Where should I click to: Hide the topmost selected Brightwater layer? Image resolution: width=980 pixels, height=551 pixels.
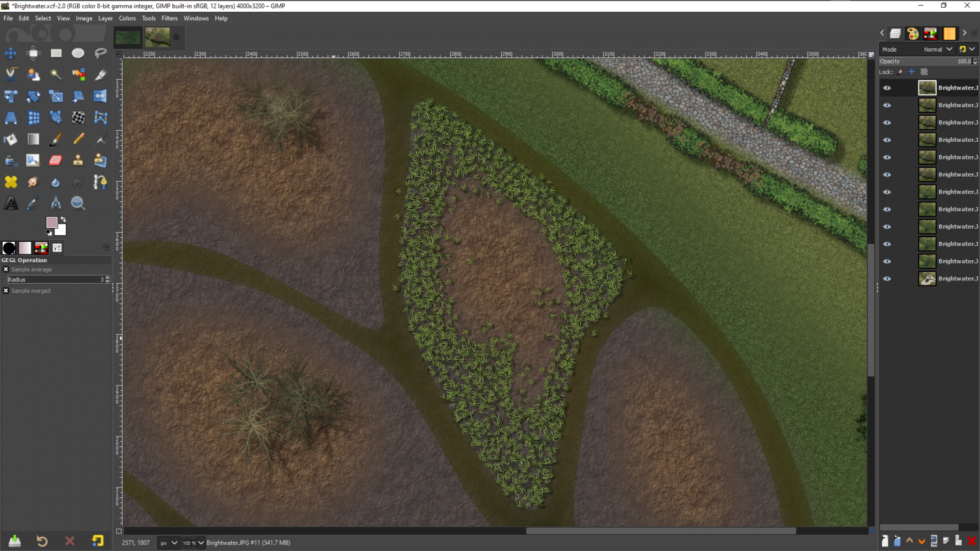point(887,88)
